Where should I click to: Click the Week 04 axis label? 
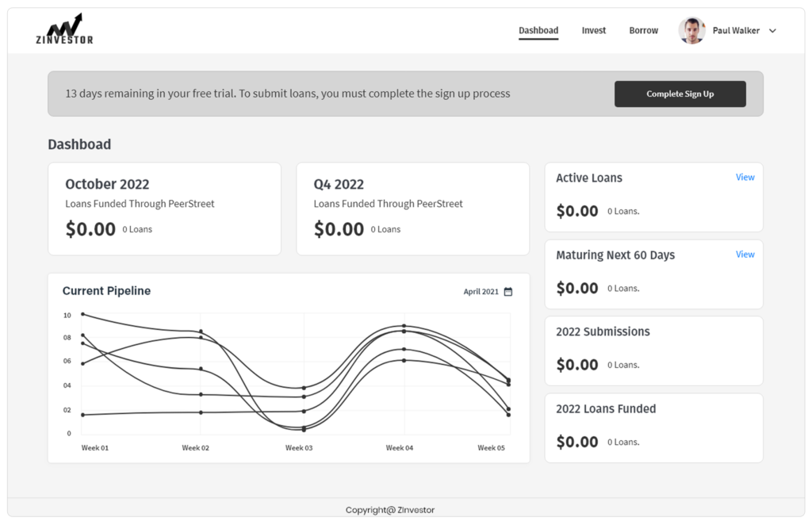400,448
